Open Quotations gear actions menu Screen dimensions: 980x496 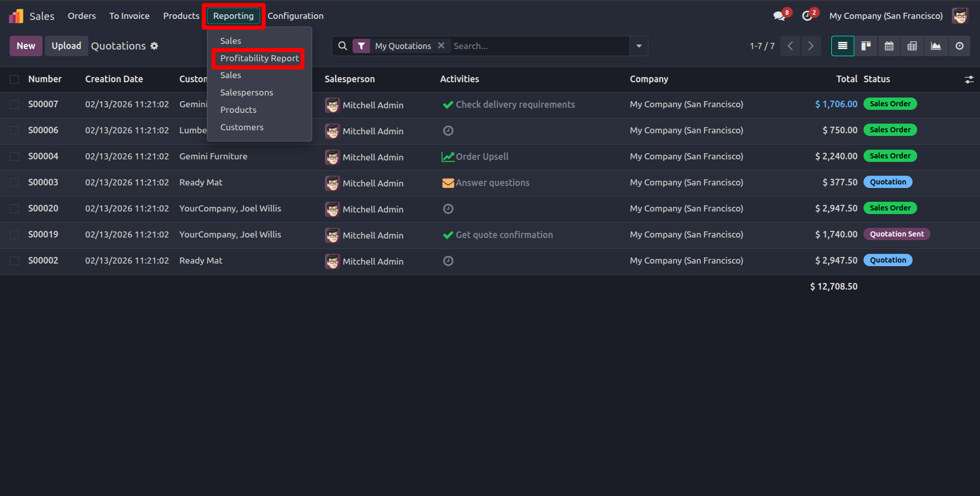coord(154,46)
